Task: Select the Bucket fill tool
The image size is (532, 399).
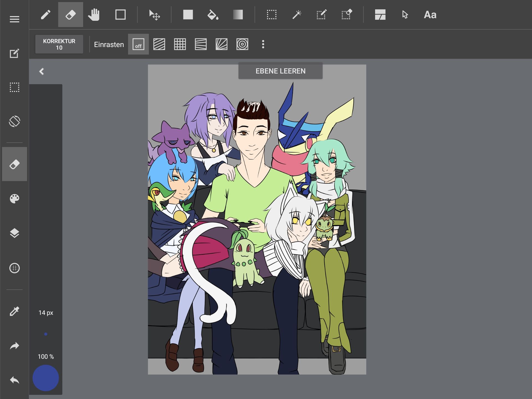Action: coord(213,15)
